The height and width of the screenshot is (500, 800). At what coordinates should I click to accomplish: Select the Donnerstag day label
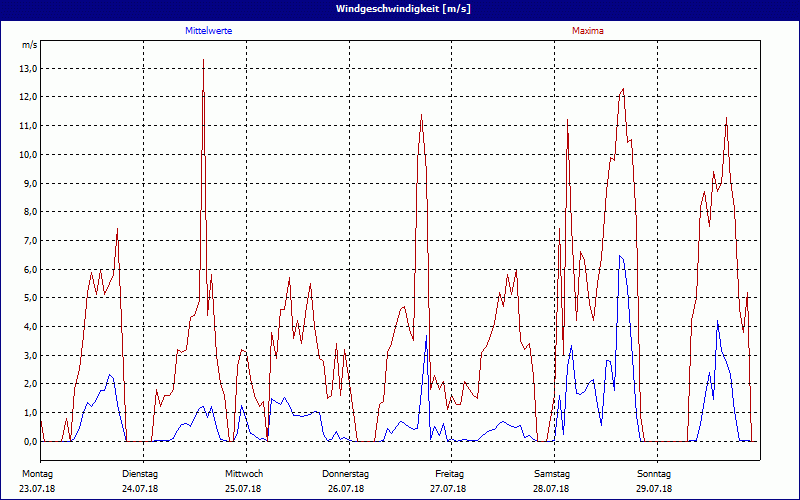346,473
